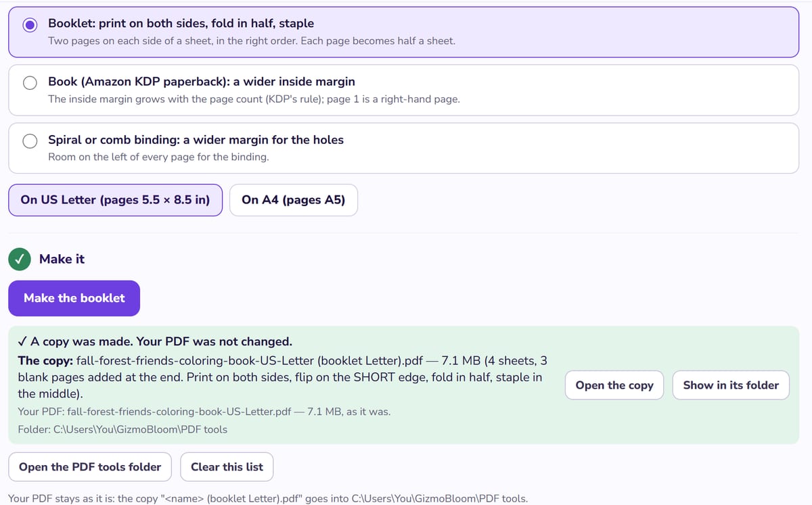
Task: Click the "Your PDF: fall-forest-friends" original file line
Action: [204, 411]
